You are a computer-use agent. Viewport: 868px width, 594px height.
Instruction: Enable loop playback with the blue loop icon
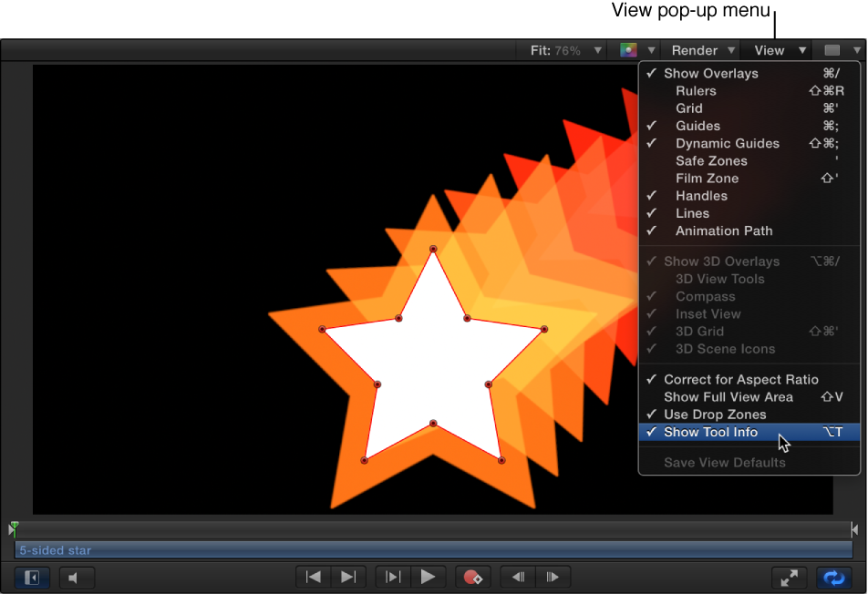(x=833, y=577)
